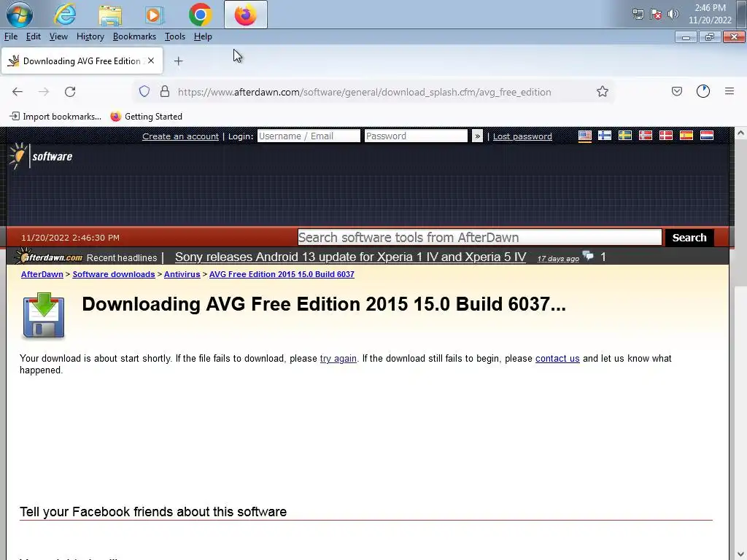The image size is (747, 560).
Task: Open a new tab with plus button
Action: tap(178, 61)
